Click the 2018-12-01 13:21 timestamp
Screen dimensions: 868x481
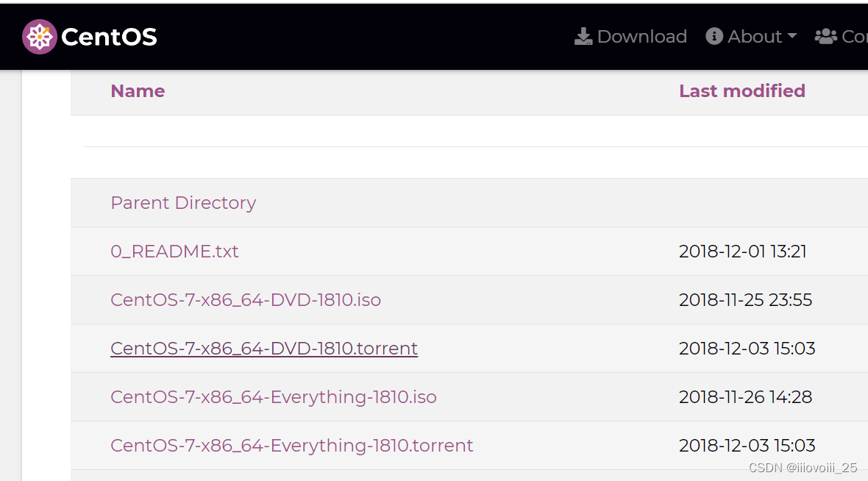point(742,252)
